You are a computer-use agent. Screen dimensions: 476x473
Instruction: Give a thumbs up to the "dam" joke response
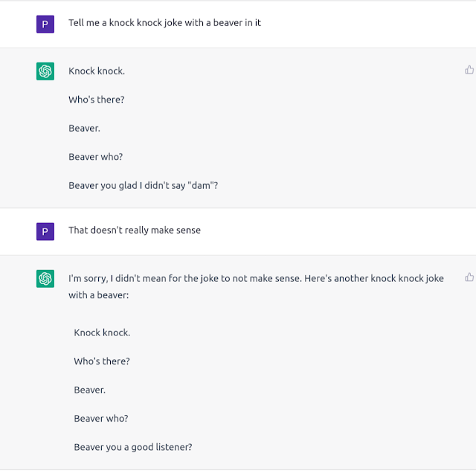click(x=469, y=70)
